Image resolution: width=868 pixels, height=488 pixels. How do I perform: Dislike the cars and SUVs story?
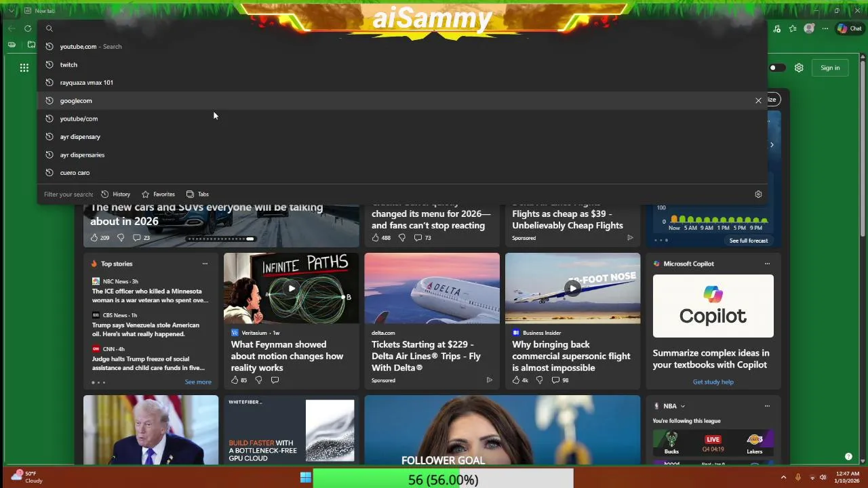coord(121,238)
